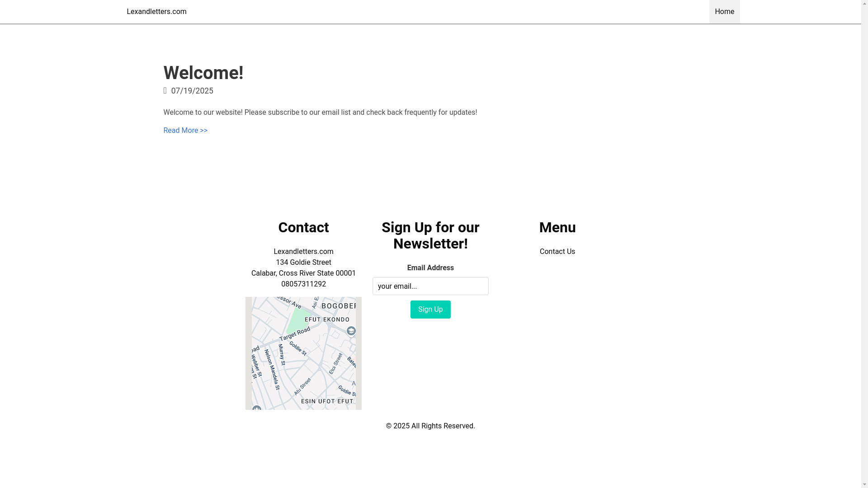Click the scrollbar down arrow
Image resolution: width=868 pixels, height=488 pixels.
pyautogui.click(x=864, y=484)
